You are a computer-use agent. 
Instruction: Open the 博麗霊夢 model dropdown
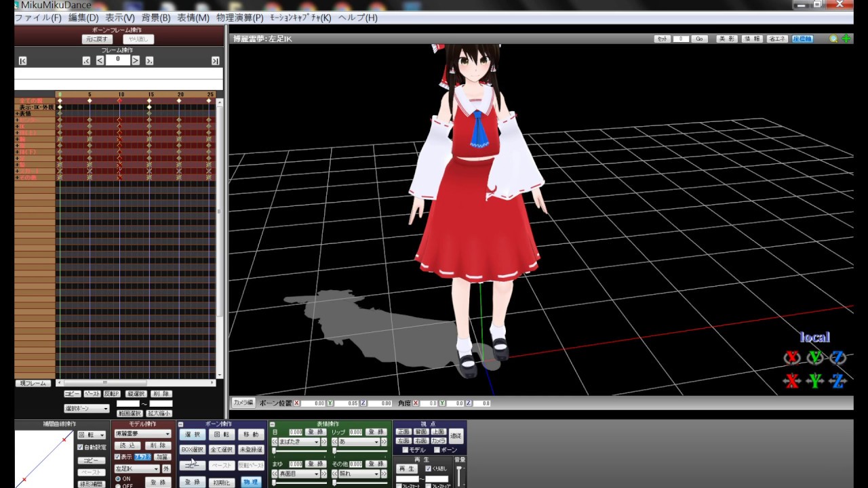pos(142,434)
